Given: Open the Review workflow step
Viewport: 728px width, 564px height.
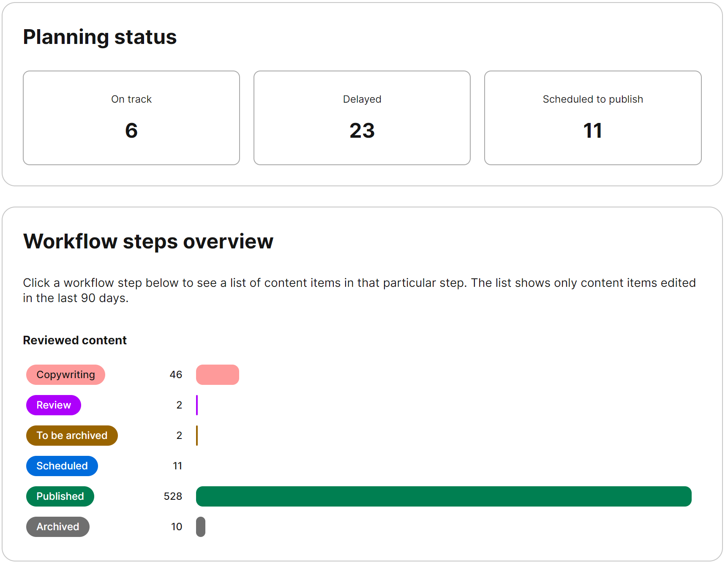Looking at the screenshot, I should point(53,405).
